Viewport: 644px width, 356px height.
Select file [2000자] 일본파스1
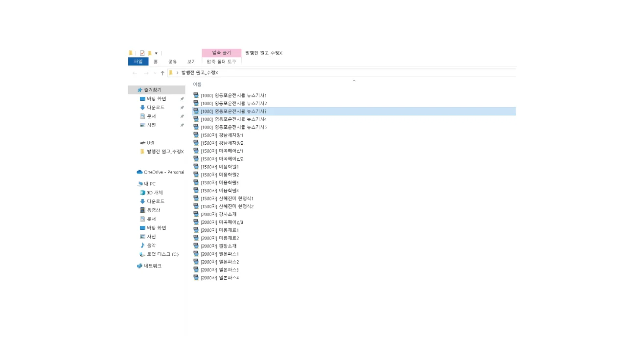pos(220,254)
